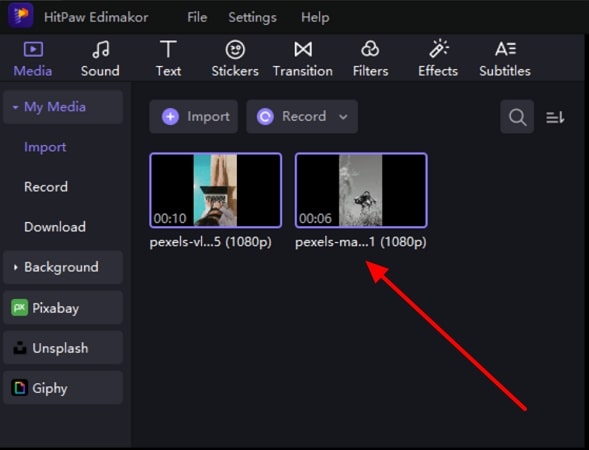Collapse the My Media section
The image size is (589, 450).
coord(63,107)
